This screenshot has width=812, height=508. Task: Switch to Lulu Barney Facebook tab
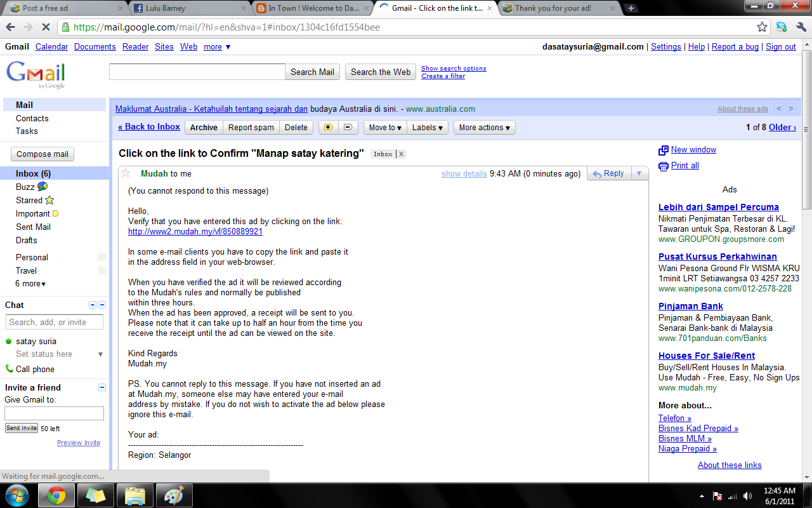185,8
